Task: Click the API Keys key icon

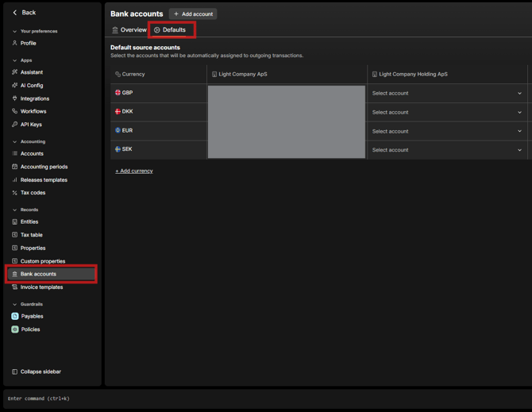Action: pos(15,125)
